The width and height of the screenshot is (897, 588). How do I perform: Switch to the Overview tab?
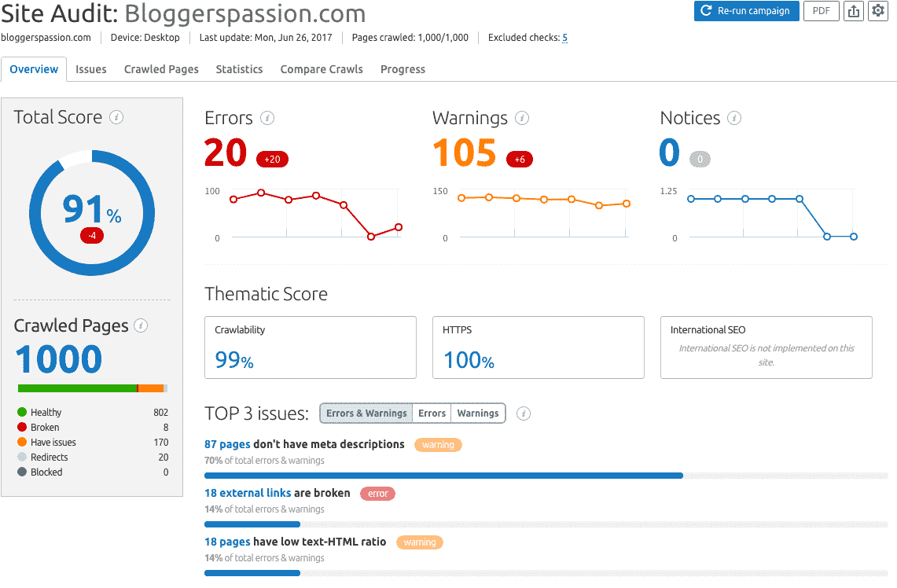tap(34, 69)
